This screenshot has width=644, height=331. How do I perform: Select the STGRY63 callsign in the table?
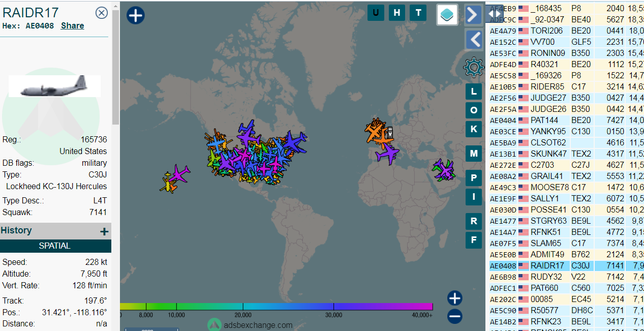548,221
